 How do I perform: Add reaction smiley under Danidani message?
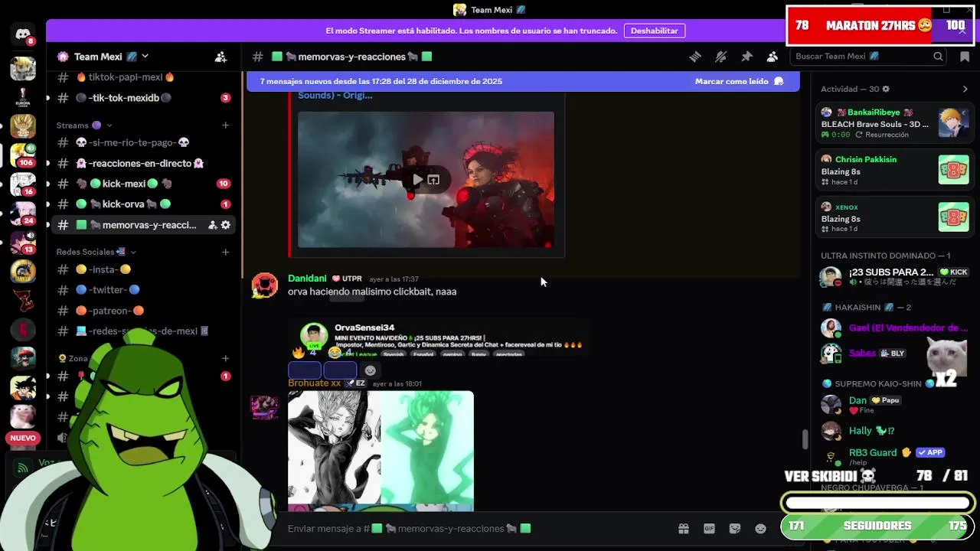(x=371, y=370)
